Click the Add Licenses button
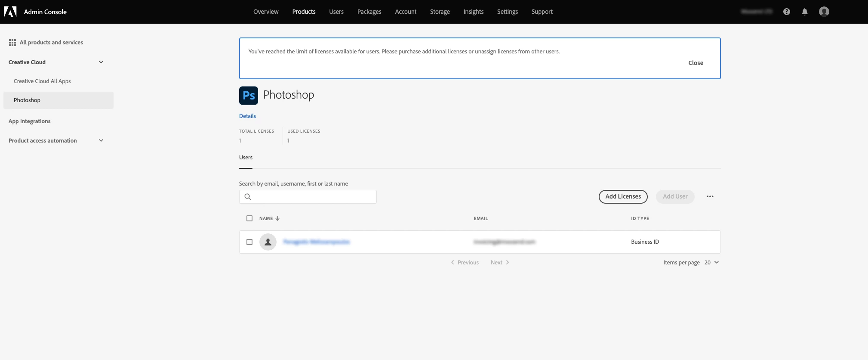The width and height of the screenshot is (868, 360). click(623, 196)
